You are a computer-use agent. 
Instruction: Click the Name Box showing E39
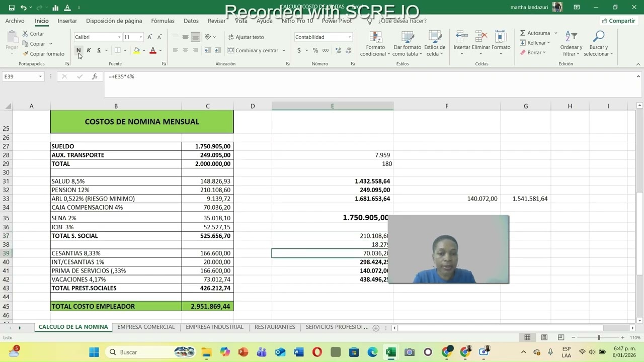[x=23, y=76]
